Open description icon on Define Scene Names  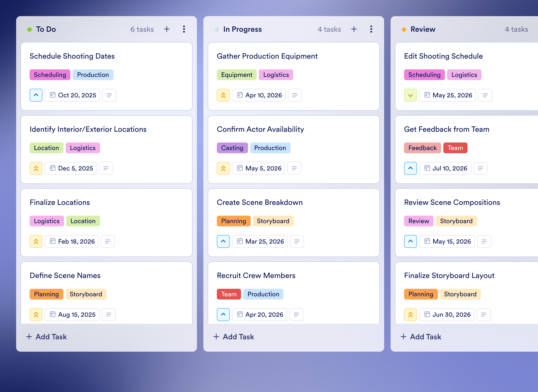tap(109, 315)
